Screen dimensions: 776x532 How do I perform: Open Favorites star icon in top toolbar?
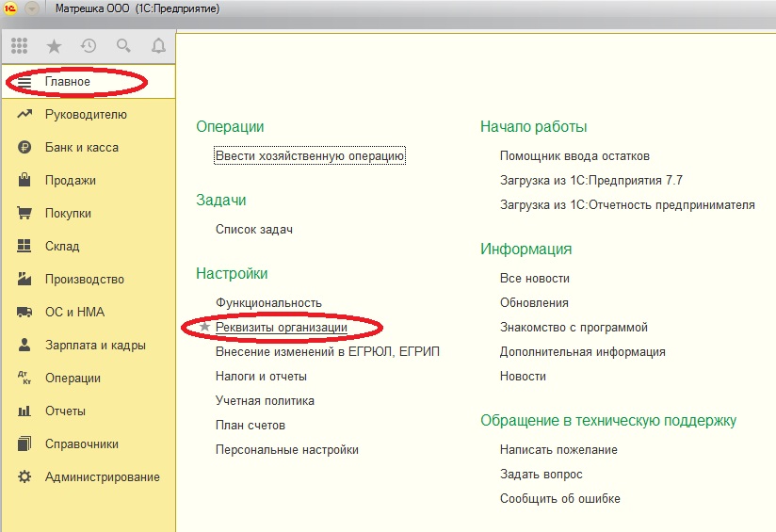pos(54,45)
